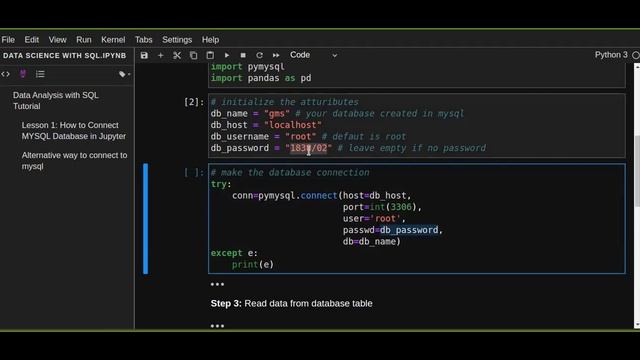
Task: Open the Help menu
Action: [x=210, y=40]
